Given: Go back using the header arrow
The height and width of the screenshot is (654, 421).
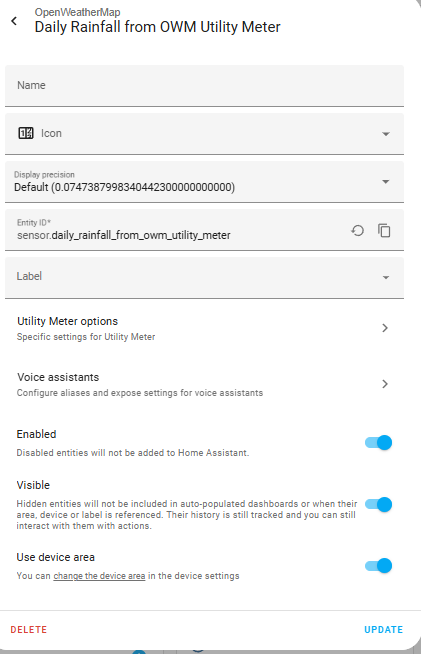Looking at the screenshot, I should tap(14, 21).
